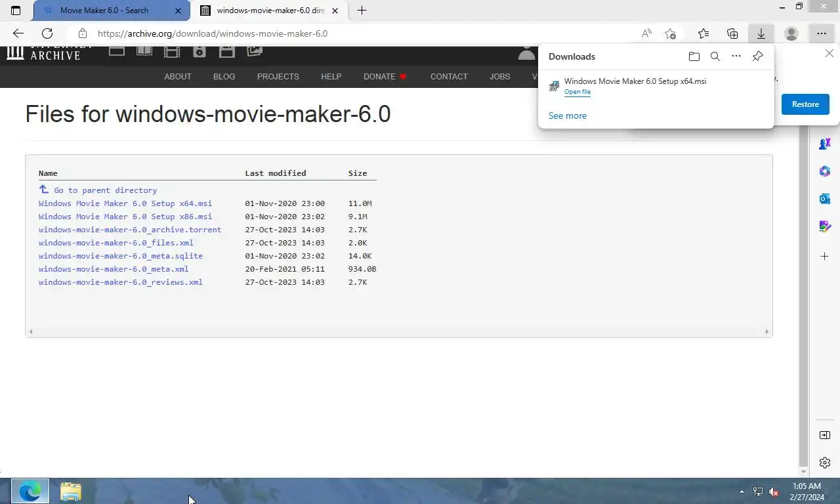Select the windows-movie-maker-6.0 directory tab
The image size is (840, 504).
coord(270,10)
